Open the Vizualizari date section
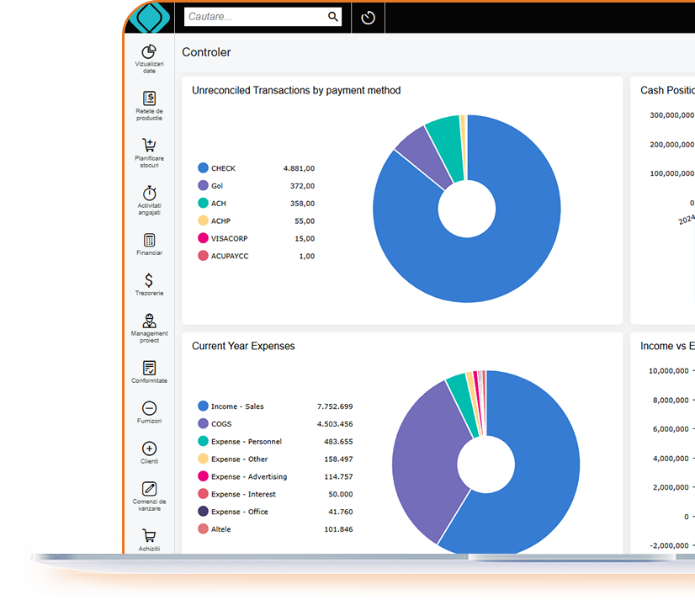 tap(149, 57)
